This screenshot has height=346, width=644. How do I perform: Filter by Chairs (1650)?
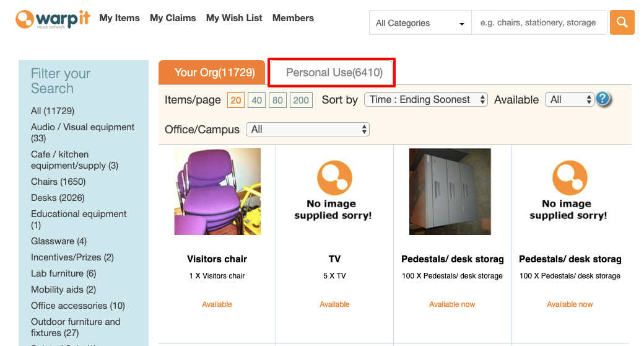pyautogui.click(x=58, y=182)
